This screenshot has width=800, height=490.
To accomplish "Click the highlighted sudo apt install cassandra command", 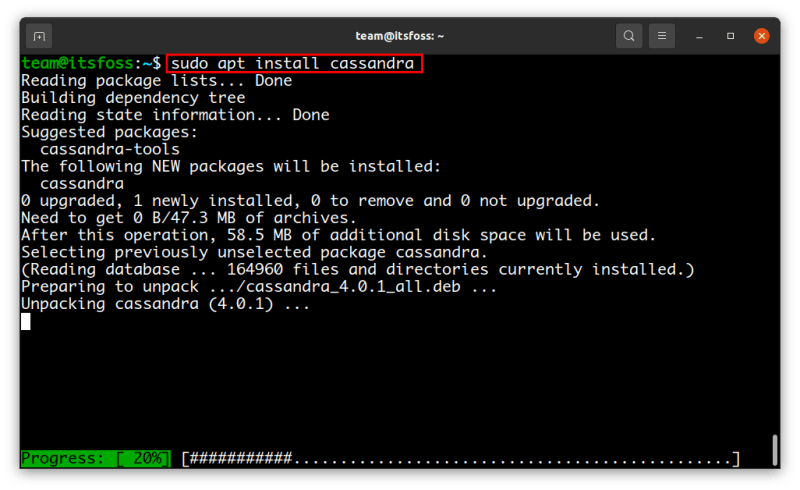I will (294, 63).
